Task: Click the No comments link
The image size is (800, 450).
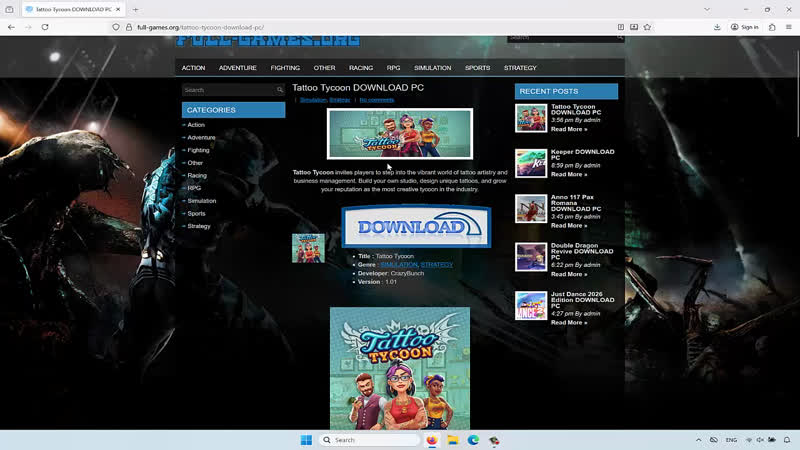Action: point(376,100)
